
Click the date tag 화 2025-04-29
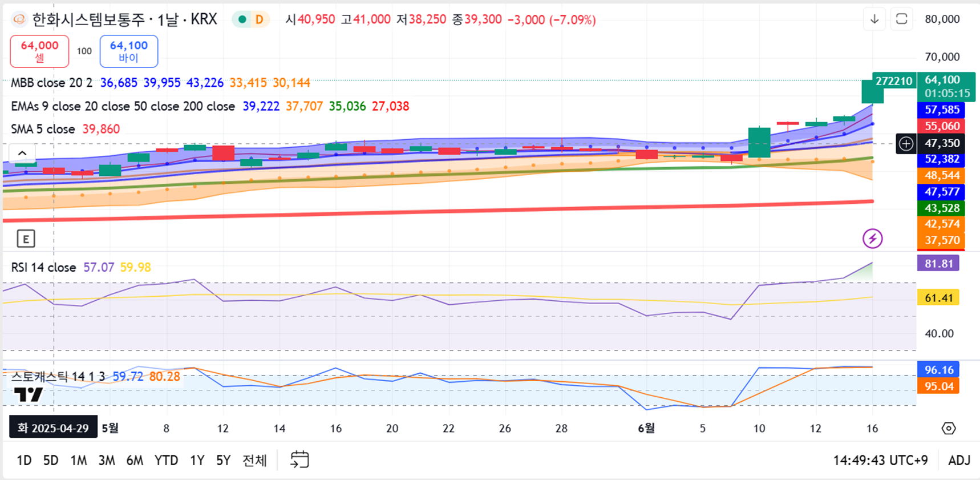(x=53, y=428)
